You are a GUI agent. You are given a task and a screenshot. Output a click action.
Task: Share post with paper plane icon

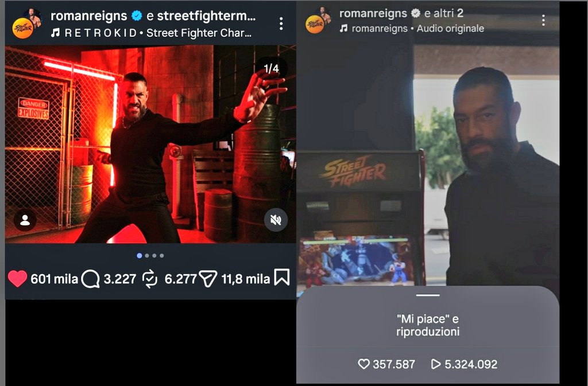(208, 279)
